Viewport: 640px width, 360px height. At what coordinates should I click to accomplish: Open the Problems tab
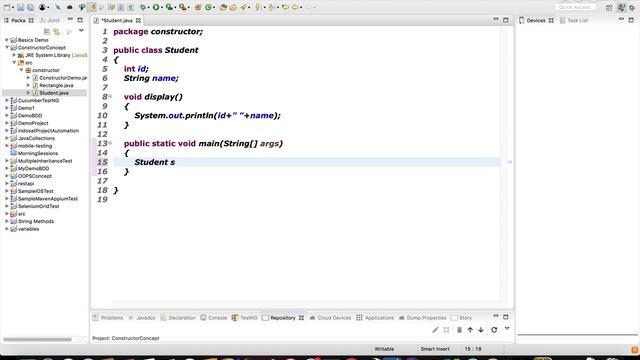pyautogui.click(x=108, y=318)
